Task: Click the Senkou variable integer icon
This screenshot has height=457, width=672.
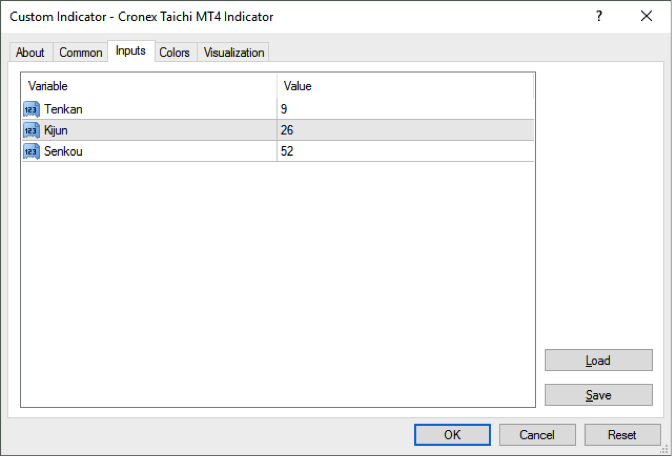Action: (x=31, y=151)
